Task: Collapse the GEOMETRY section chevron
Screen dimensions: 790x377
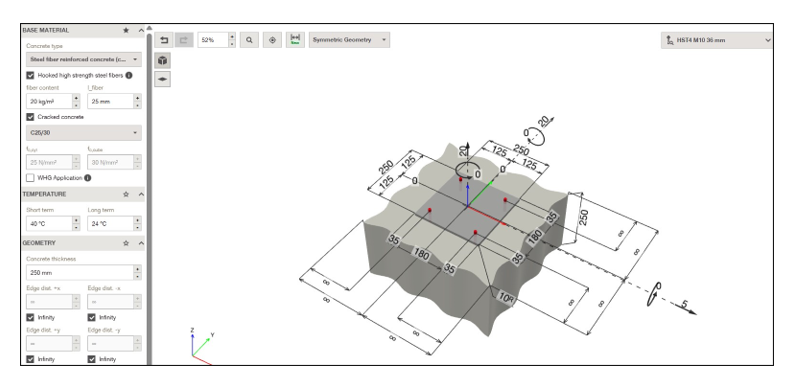Action: (x=141, y=243)
